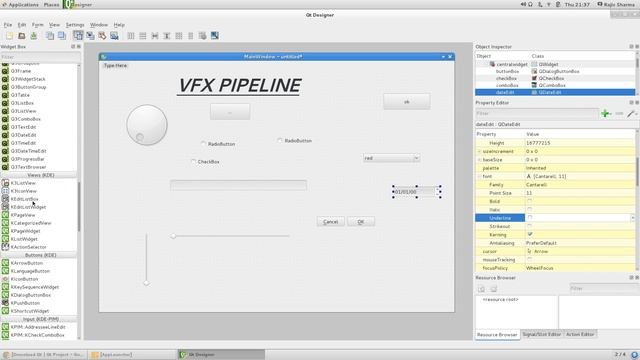Activate Edit Widgets mode icon

78,36
